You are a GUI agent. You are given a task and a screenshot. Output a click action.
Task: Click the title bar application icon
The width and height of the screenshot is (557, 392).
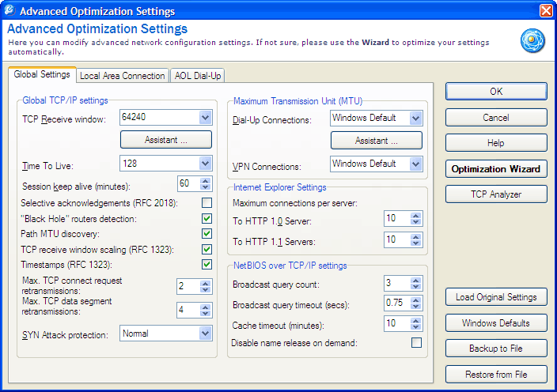[9, 10]
